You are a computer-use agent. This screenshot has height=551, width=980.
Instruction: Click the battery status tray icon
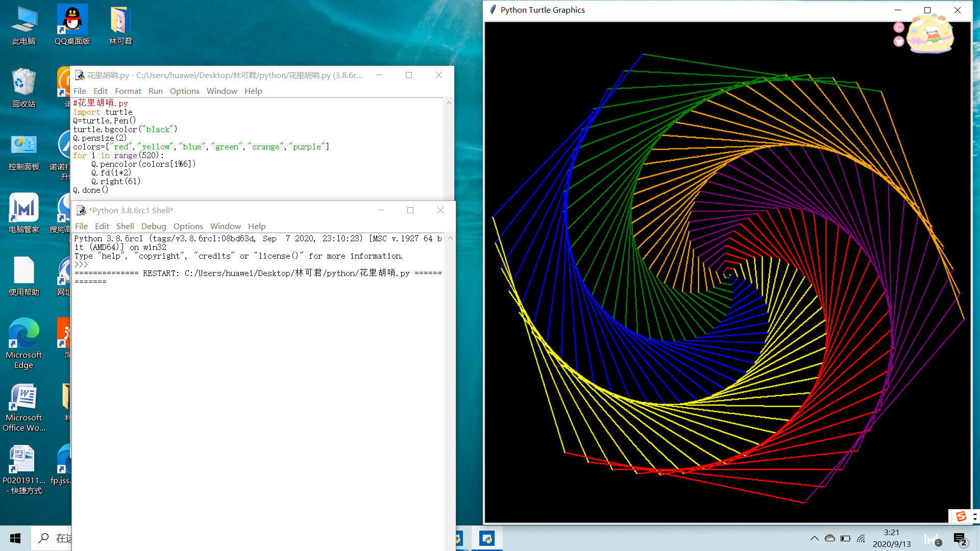point(845,538)
